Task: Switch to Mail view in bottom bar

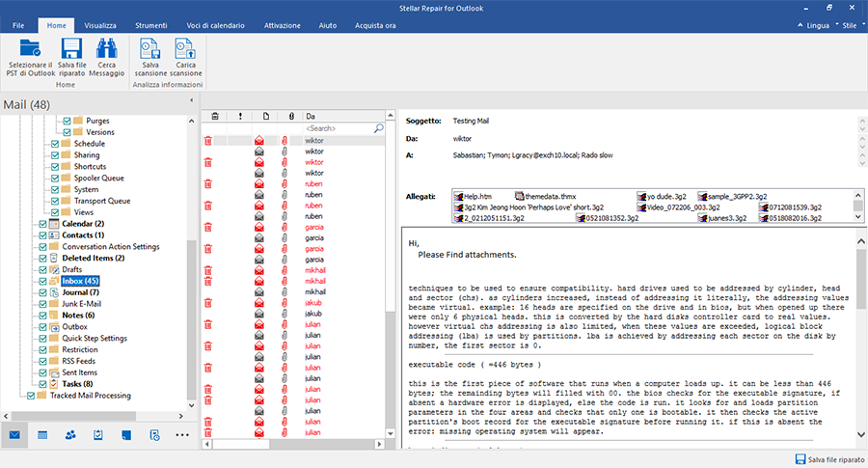Action: point(14,435)
